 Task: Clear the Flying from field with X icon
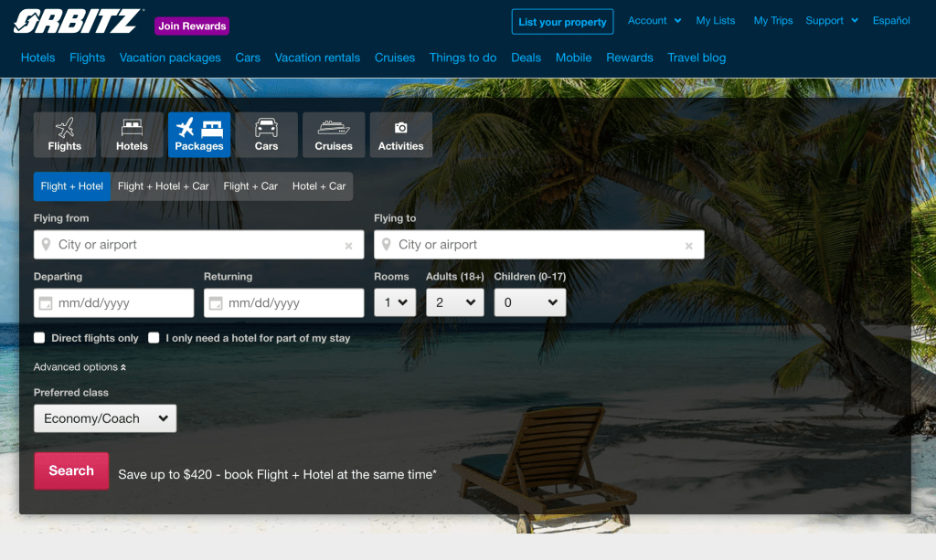348,246
